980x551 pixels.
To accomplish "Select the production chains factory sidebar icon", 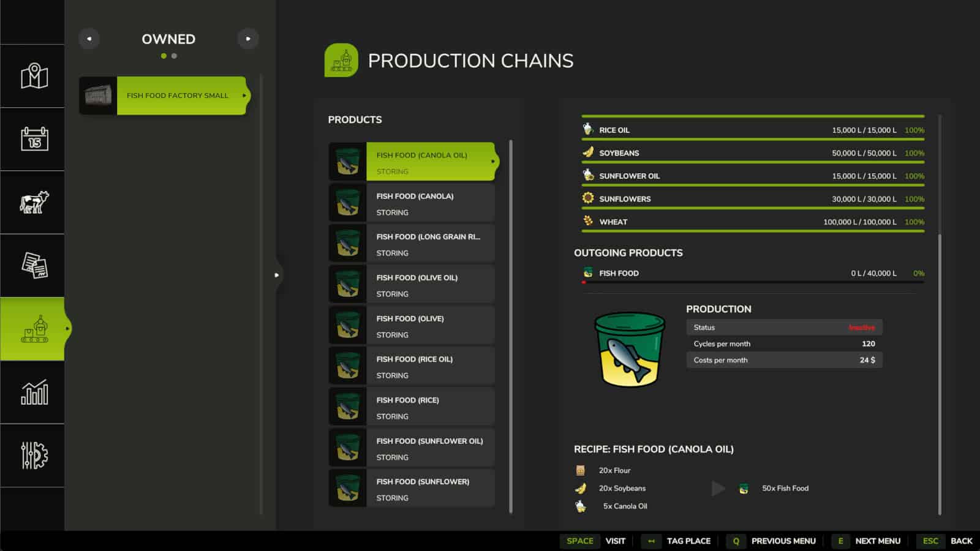I will [34, 329].
